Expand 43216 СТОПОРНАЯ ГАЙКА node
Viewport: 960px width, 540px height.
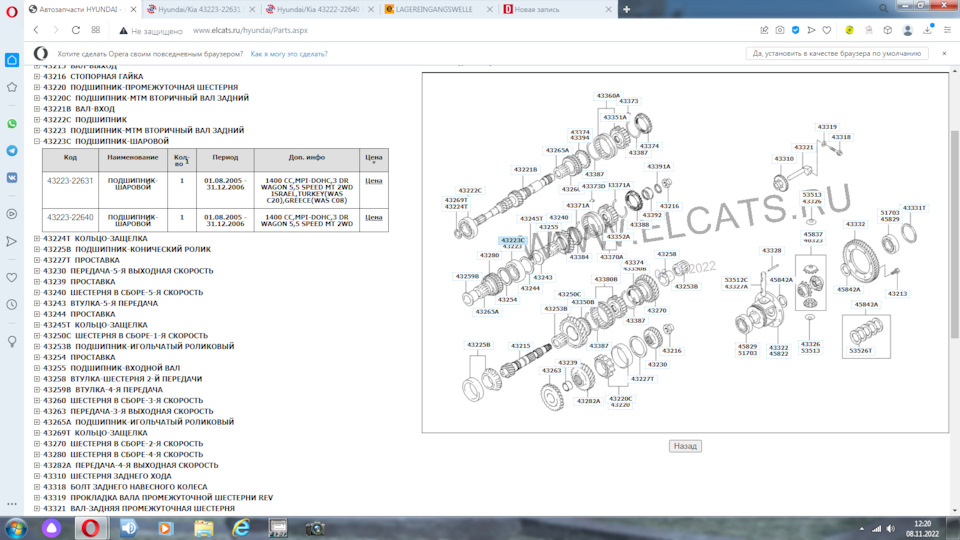point(37,77)
